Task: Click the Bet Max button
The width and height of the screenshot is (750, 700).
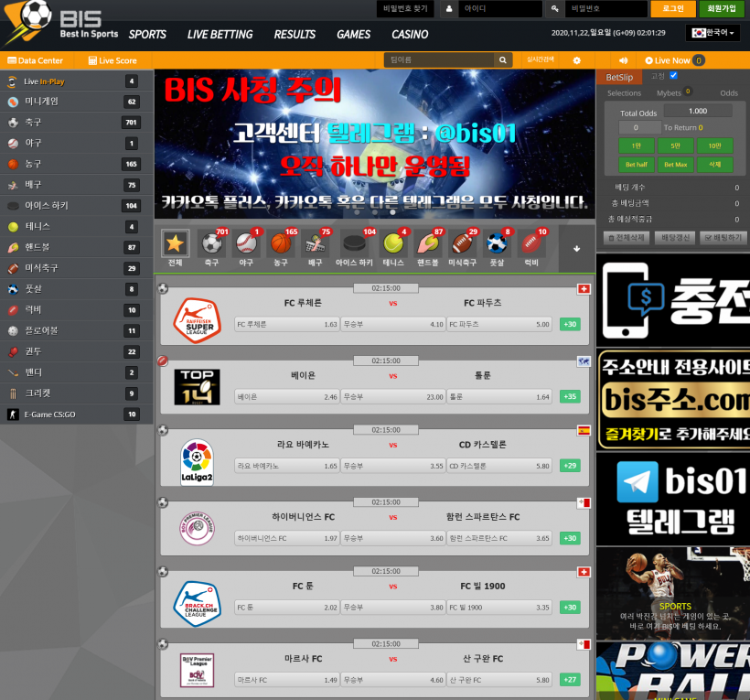Action: click(675, 165)
